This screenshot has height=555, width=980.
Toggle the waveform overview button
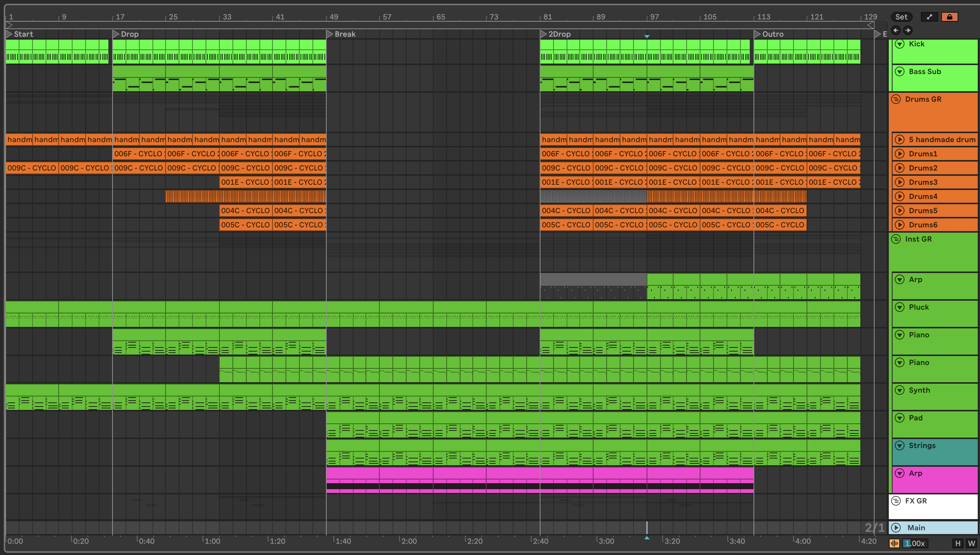click(x=894, y=543)
